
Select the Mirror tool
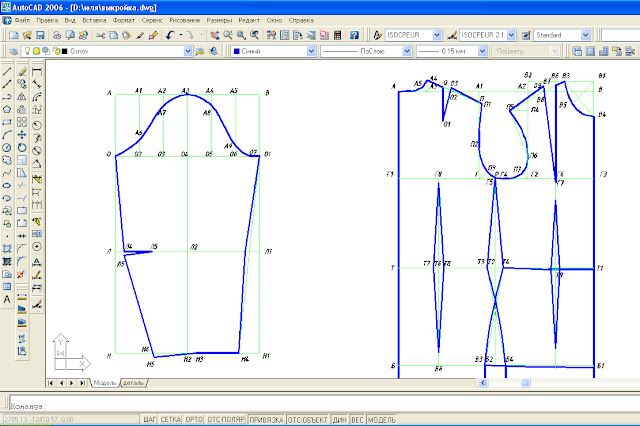coord(22,97)
